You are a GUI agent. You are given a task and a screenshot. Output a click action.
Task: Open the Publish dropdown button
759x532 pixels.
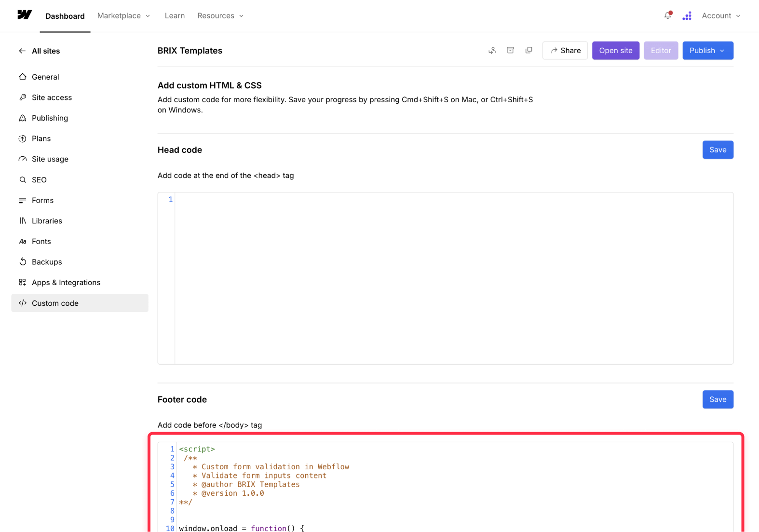pos(707,51)
